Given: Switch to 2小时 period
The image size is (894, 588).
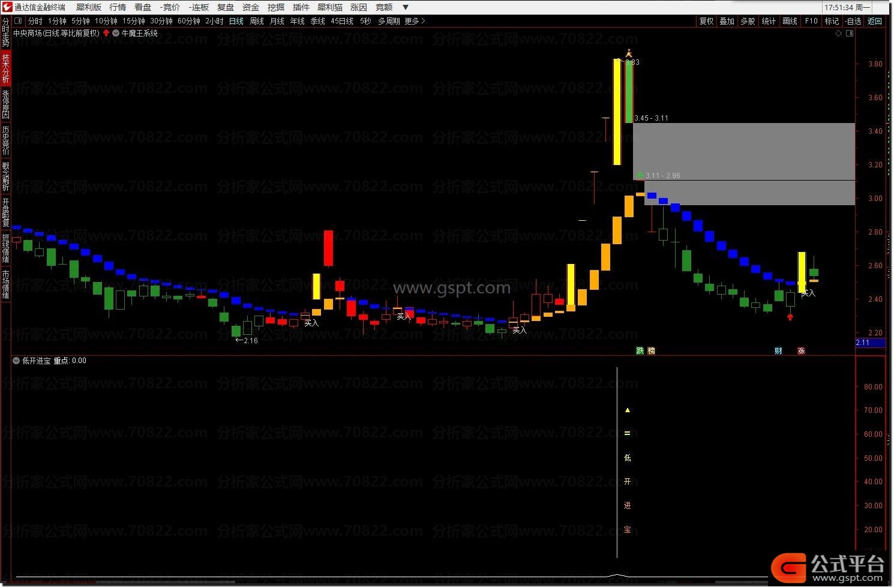Looking at the screenshot, I should pyautogui.click(x=214, y=21).
